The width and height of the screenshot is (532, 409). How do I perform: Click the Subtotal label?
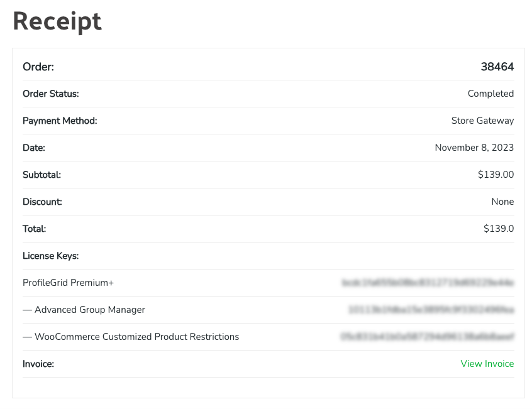click(x=42, y=175)
